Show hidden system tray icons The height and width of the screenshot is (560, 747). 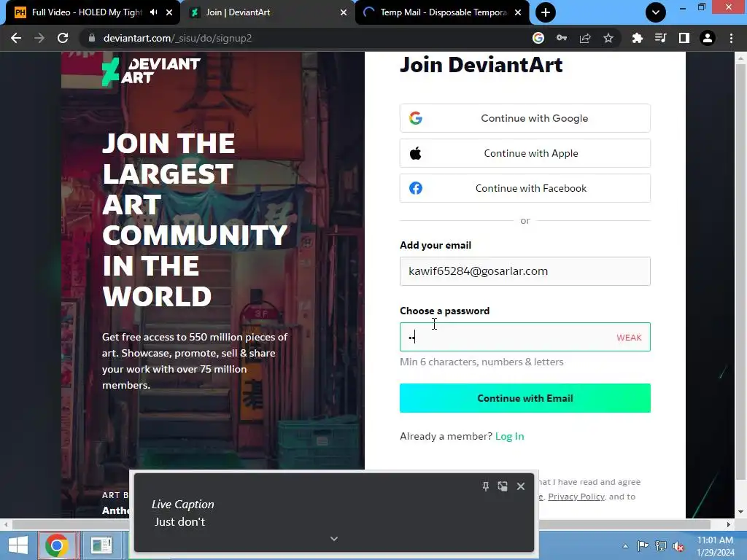pos(625,546)
